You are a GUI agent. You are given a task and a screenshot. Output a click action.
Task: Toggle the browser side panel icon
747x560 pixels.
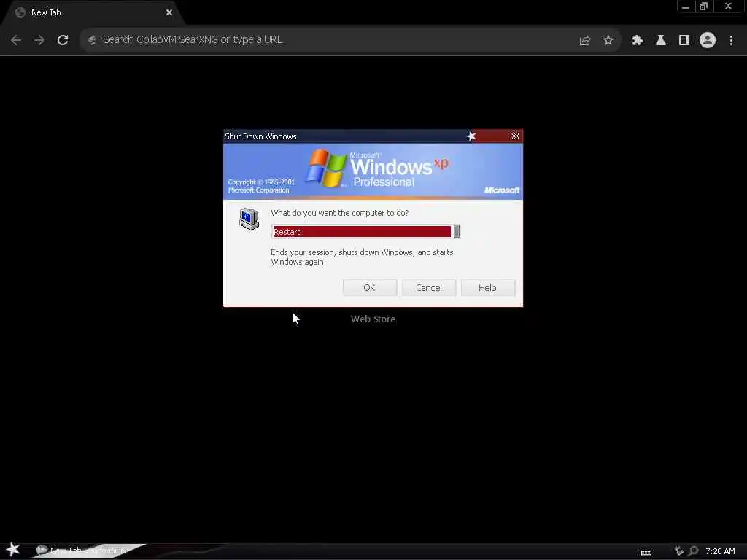click(x=684, y=41)
